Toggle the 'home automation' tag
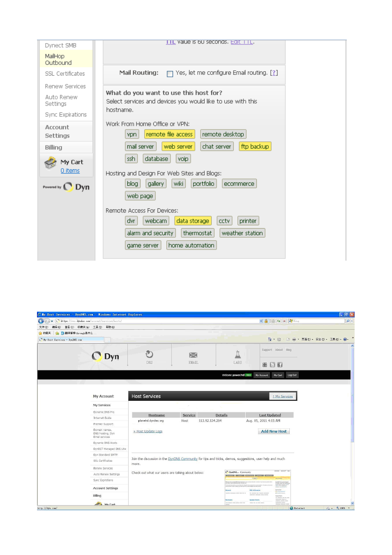 click(x=191, y=245)
